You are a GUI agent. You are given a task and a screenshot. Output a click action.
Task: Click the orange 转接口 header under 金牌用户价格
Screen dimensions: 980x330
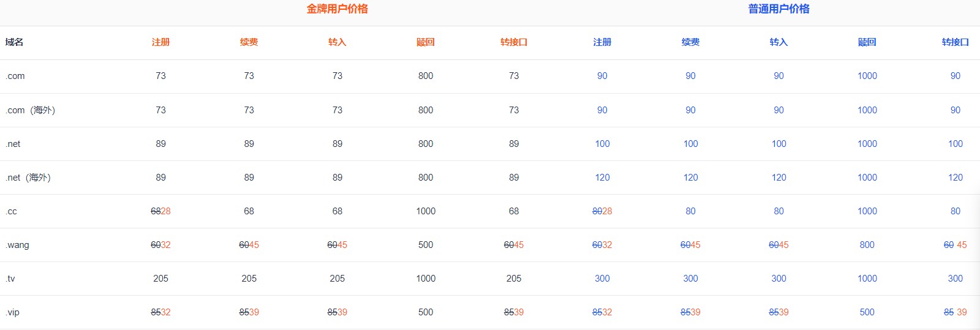click(x=513, y=42)
